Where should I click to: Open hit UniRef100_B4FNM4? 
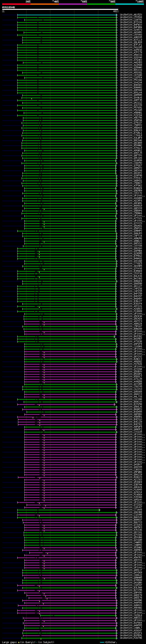click(131, 27)
